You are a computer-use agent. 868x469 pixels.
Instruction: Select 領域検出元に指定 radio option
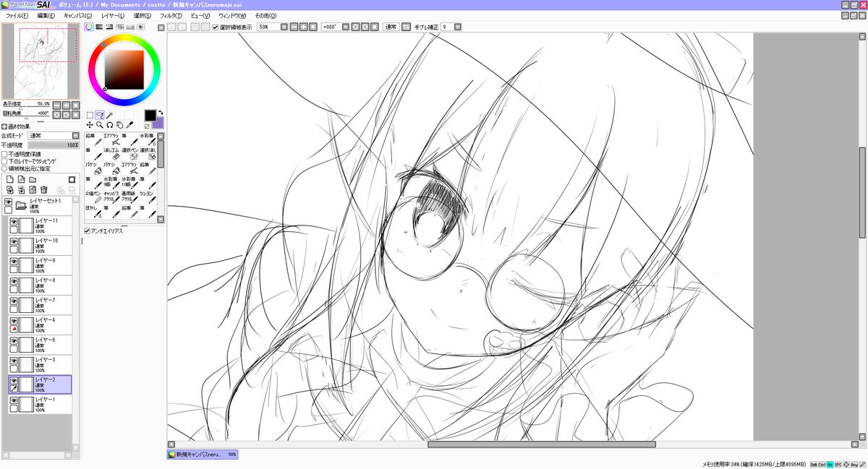tap(4, 168)
